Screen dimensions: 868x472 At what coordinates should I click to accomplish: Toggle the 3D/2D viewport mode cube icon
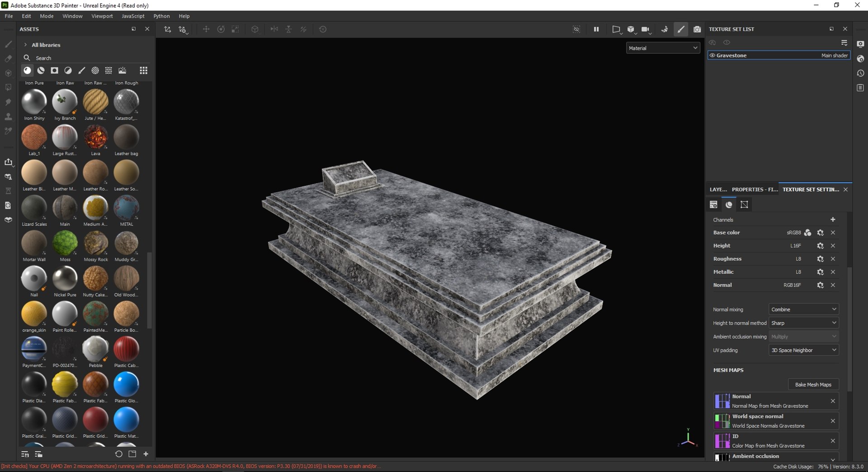click(x=631, y=29)
